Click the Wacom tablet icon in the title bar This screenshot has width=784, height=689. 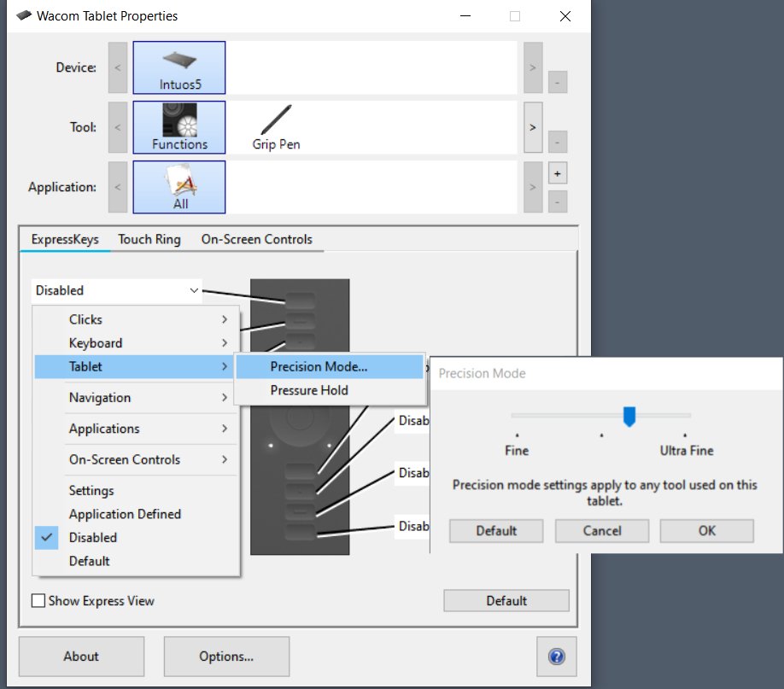[24, 15]
